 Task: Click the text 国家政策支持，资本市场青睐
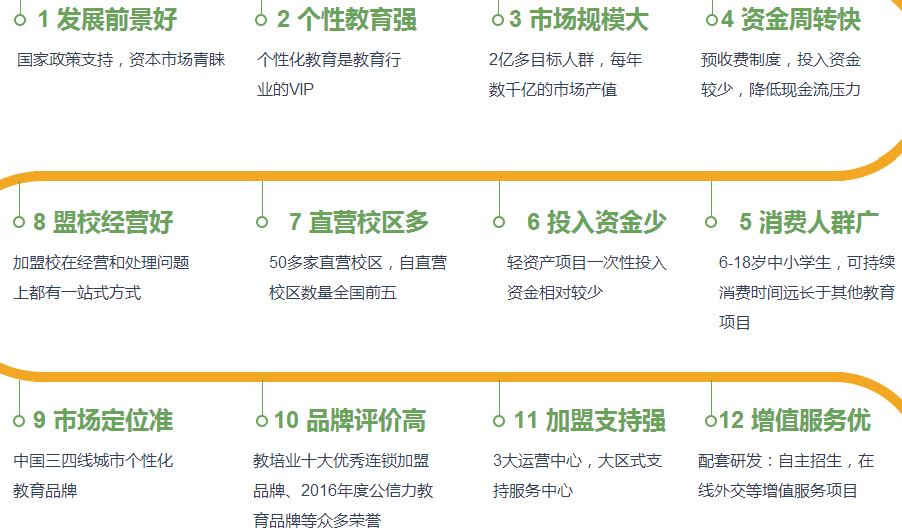pyautogui.click(x=121, y=60)
